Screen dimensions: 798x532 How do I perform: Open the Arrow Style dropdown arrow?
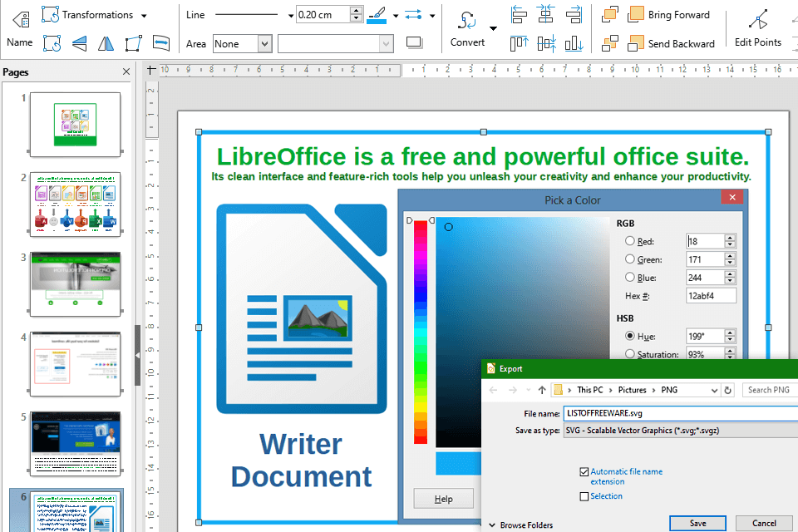(x=432, y=16)
